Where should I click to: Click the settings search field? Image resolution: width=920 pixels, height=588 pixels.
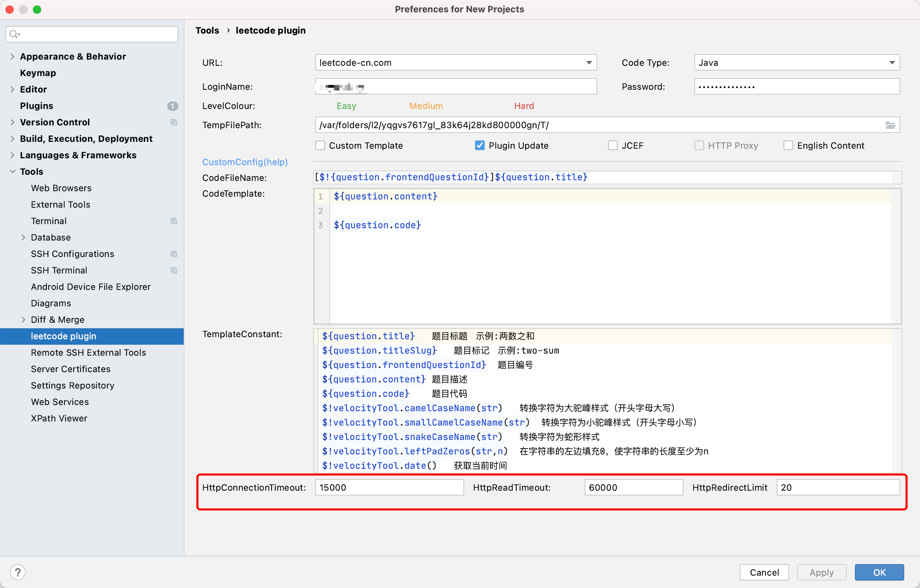pos(92,34)
